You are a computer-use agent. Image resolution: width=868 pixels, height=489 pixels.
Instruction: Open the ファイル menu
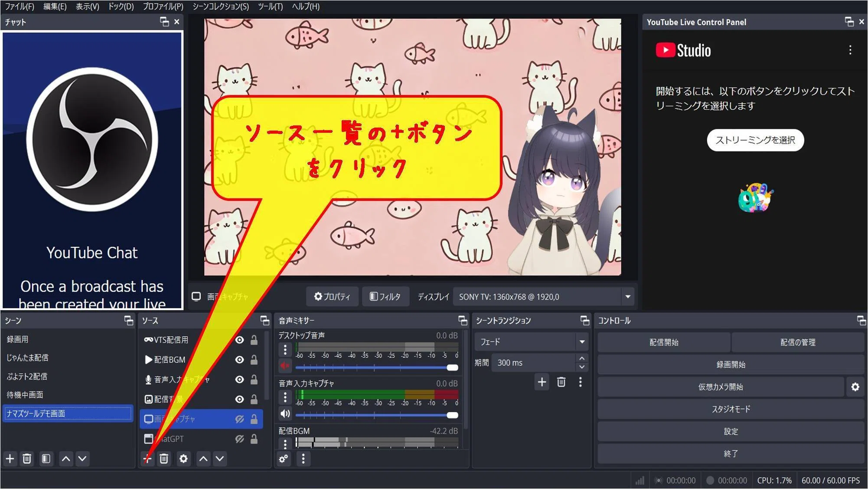(x=20, y=7)
